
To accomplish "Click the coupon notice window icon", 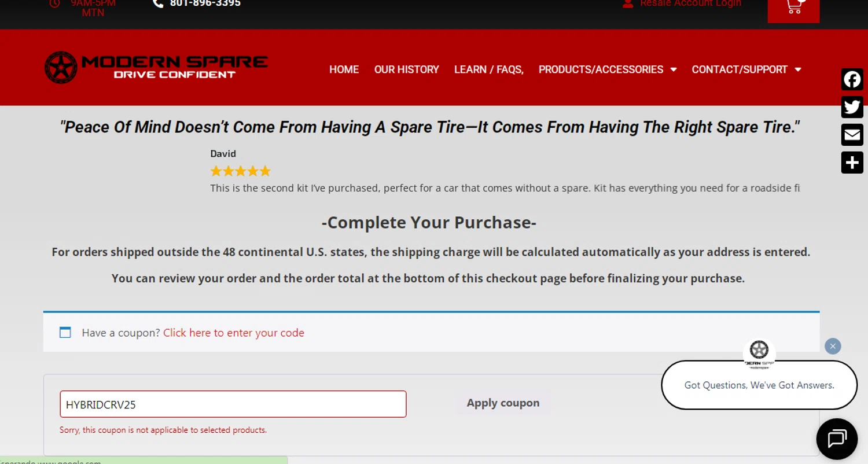I will (65, 332).
